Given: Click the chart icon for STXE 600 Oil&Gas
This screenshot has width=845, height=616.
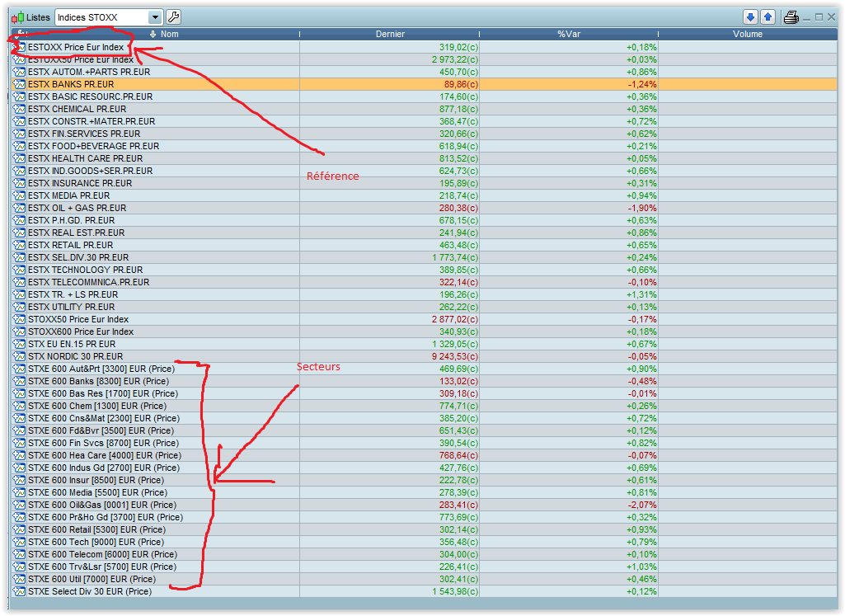Looking at the screenshot, I should (20, 505).
